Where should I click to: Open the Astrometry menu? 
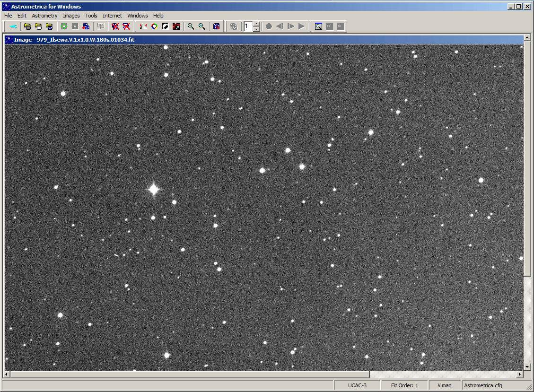tap(44, 16)
